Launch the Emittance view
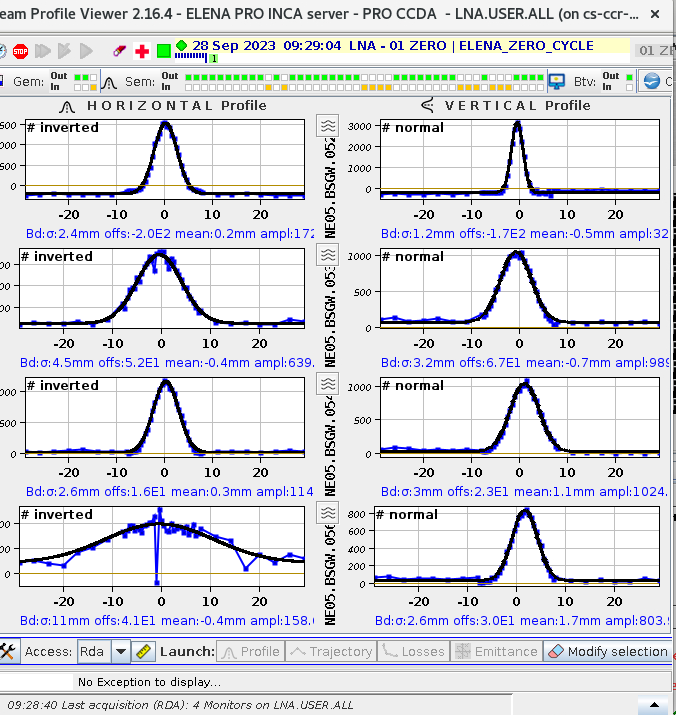The image size is (676, 715). (495, 651)
